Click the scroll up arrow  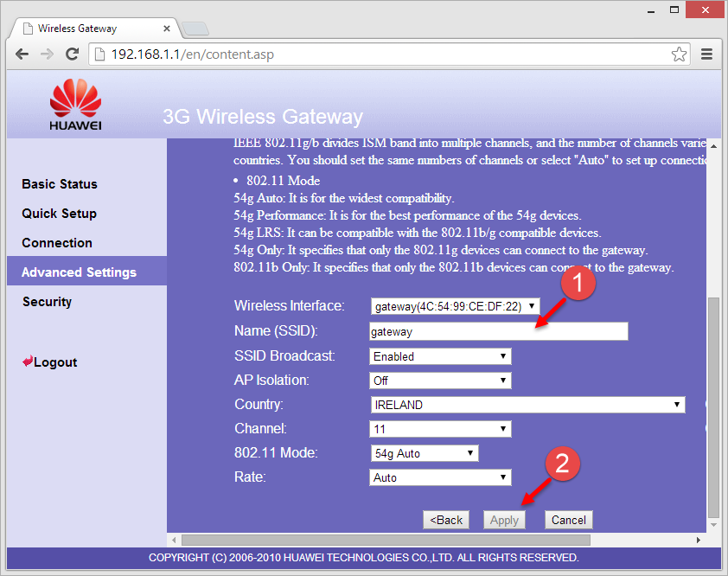[x=713, y=146]
